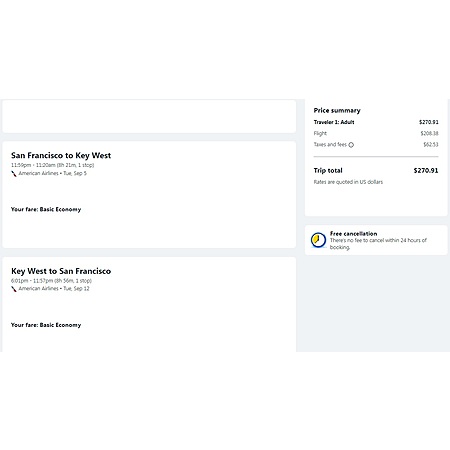Viewport: 450px width, 450px height.
Task: Click American Airlines logo on outbound flight
Action: [x=14, y=173]
